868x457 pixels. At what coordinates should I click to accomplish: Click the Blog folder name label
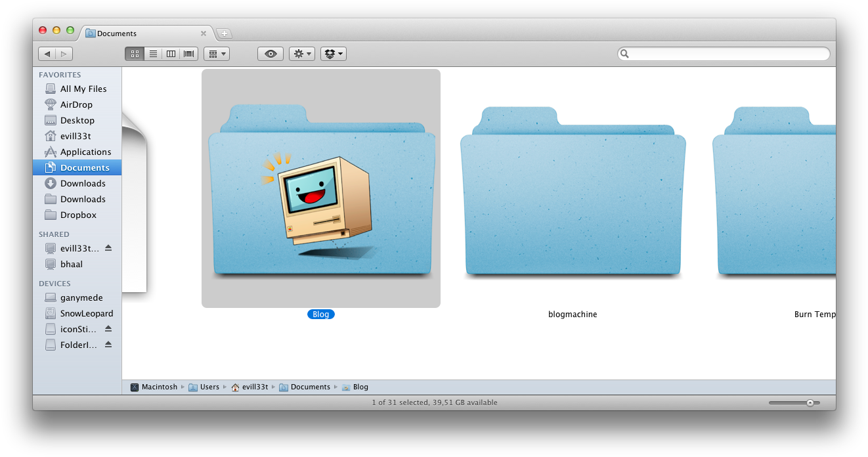(x=321, y=315)
